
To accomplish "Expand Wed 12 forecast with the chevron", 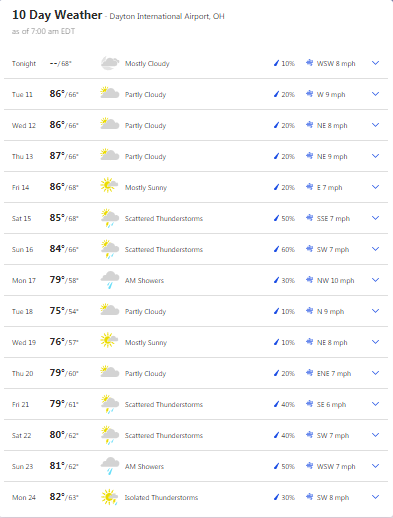I will 375,125.
